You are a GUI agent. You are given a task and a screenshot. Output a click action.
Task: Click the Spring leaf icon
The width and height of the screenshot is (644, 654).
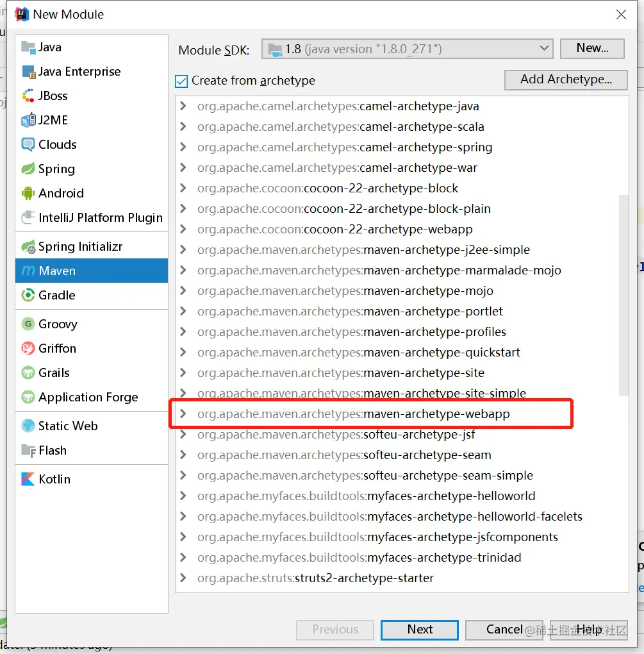(x=28, y=169)
